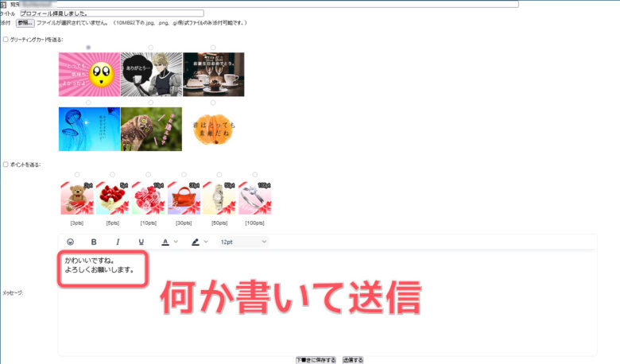
Task: Click the red handbag 30pt gift image
Action: [x=184, y=198]
